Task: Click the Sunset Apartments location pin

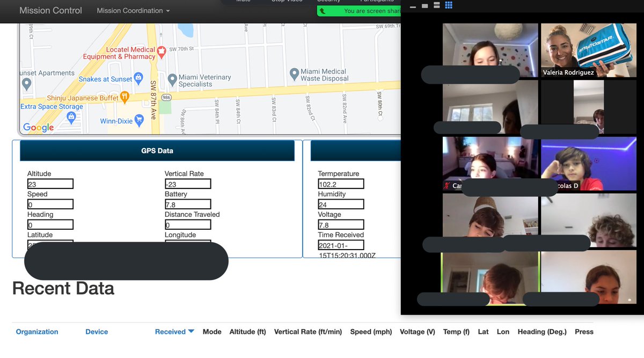Action: click(27, 84)
